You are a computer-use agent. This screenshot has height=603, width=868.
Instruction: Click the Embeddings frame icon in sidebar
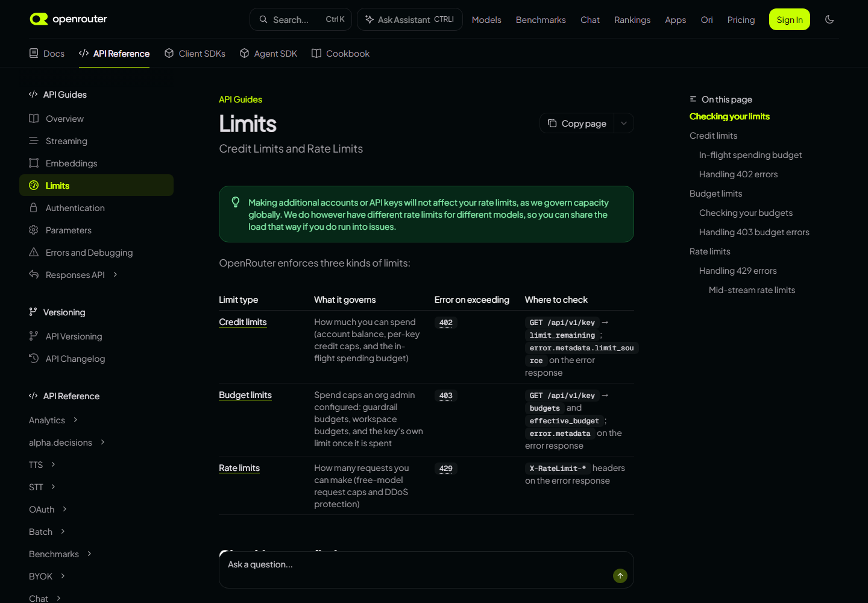34,163
